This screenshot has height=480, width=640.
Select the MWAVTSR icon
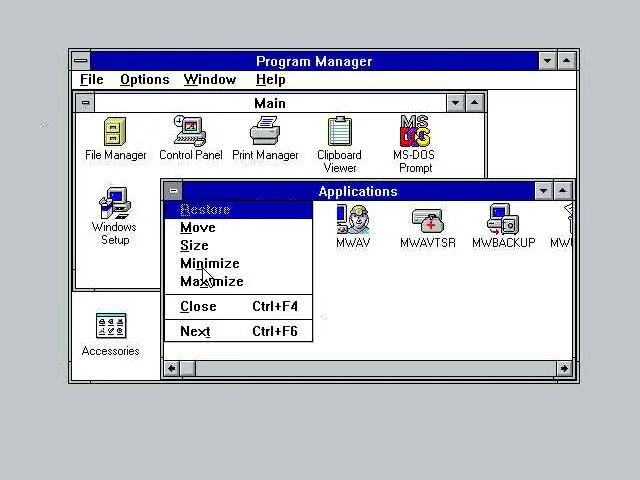click(427, 227)
